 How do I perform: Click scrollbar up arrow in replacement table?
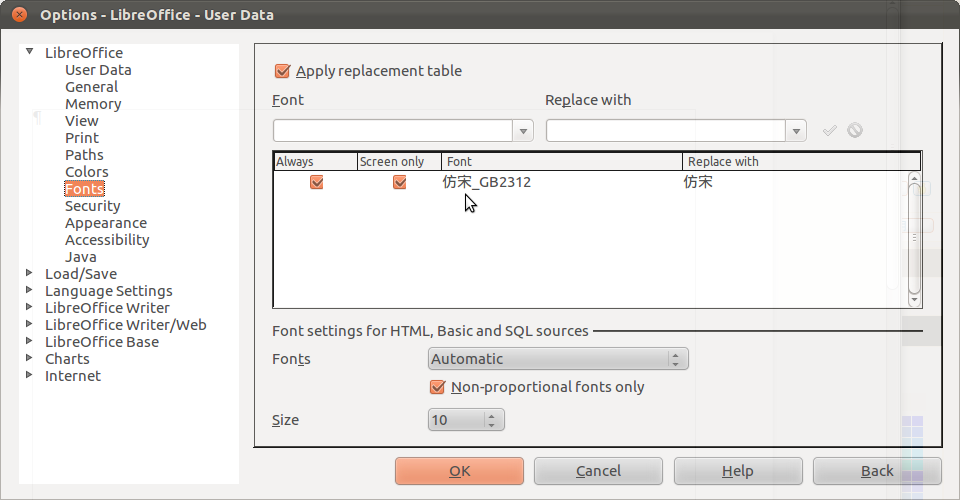point(914,177)
